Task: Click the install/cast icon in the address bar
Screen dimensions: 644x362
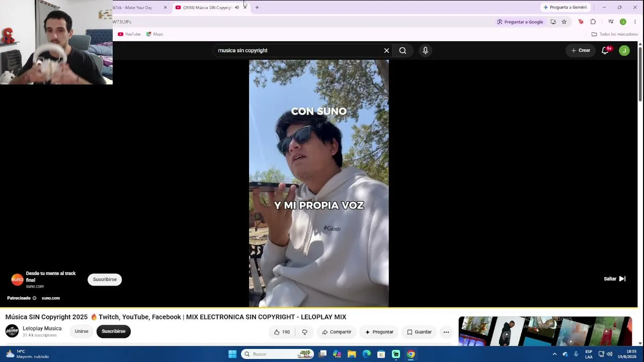Action: (x=553, y=22)
